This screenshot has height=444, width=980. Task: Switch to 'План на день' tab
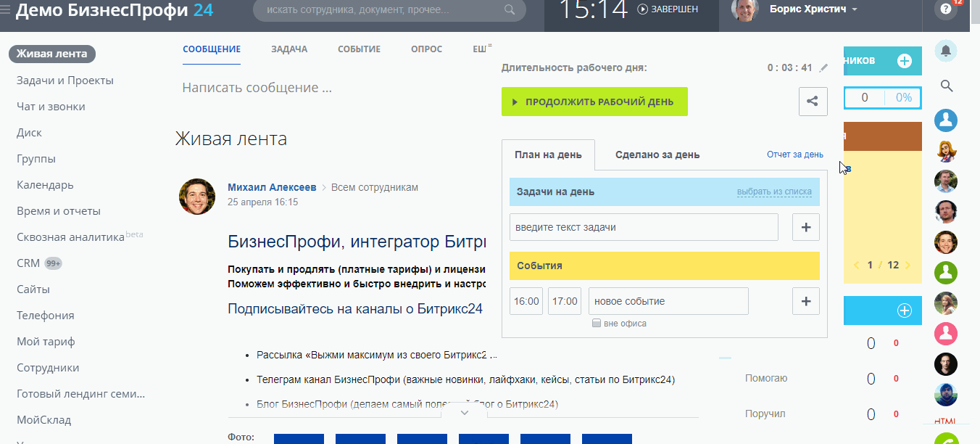(548, 155)
